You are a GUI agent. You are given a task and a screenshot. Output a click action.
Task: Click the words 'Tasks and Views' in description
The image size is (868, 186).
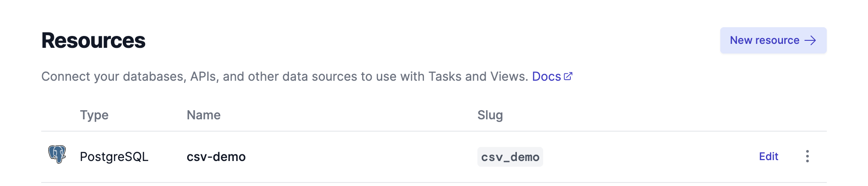477,76
